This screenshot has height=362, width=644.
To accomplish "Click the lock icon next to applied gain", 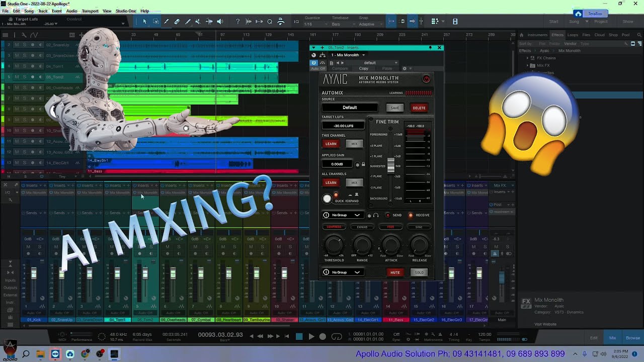I will coord(363,164).
